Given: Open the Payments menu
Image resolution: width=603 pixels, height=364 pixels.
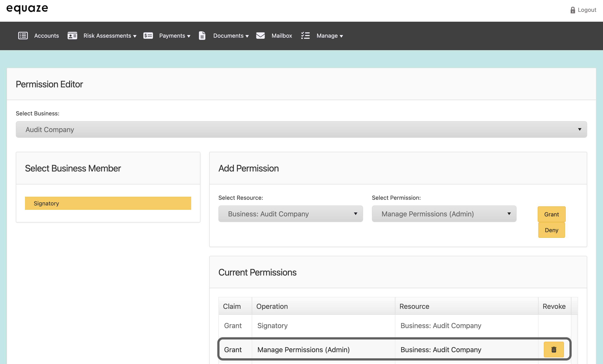Looking at the screenshot, I should click(175, 36).
